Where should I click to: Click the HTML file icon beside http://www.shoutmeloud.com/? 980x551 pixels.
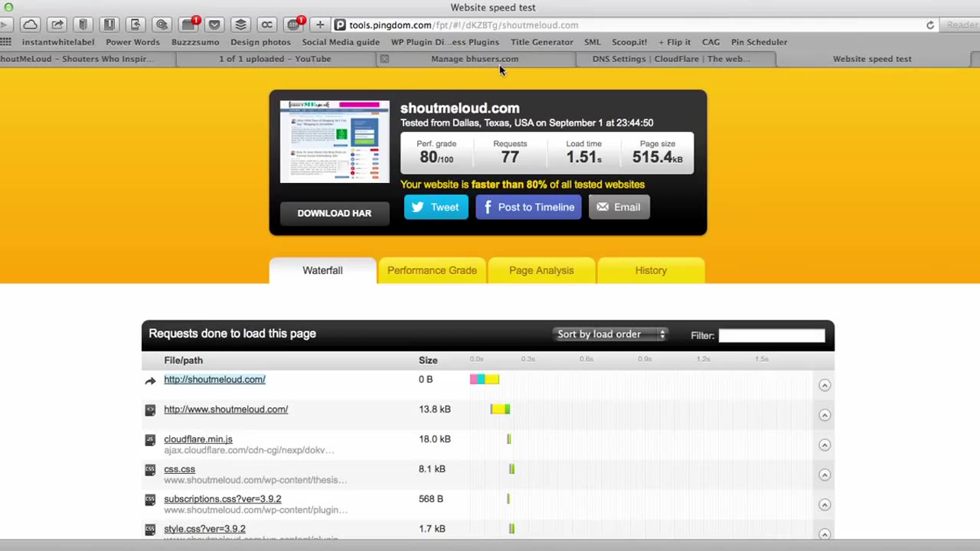150,410
